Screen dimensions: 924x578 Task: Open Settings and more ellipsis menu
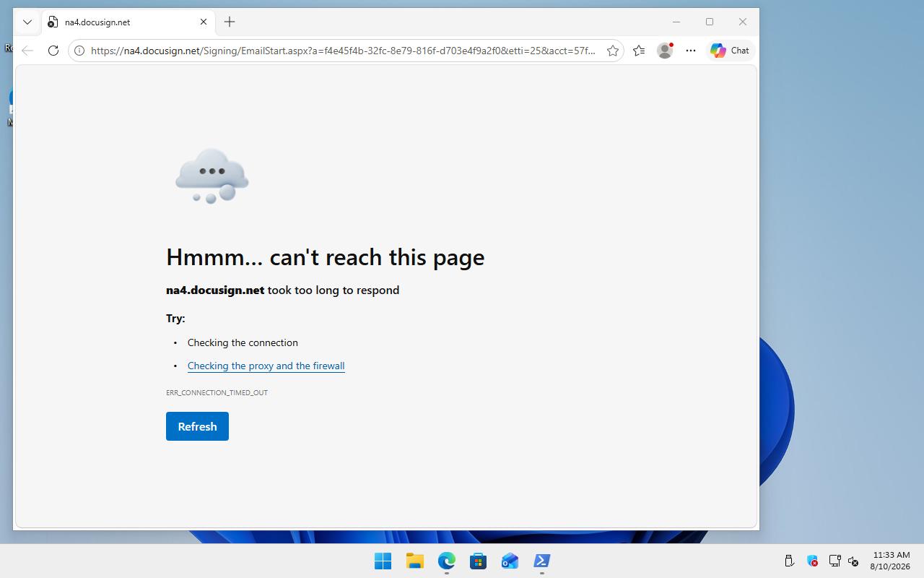point(691,51)
